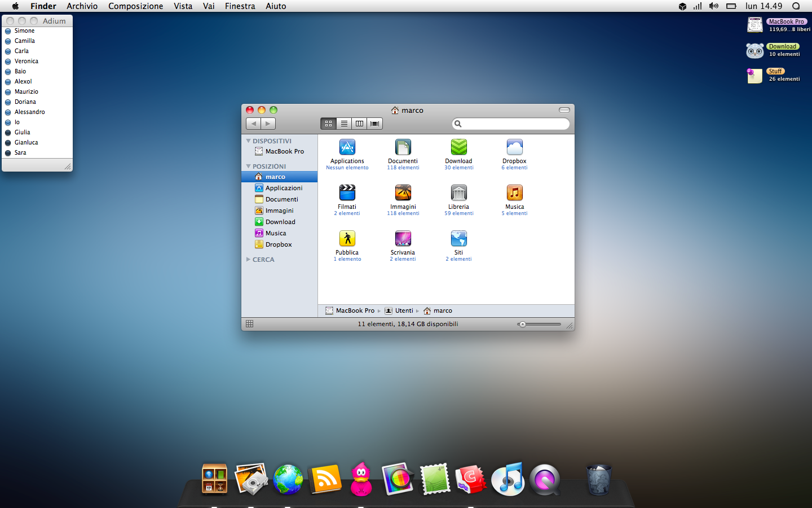Select Gianluca in Adium contact list

click(37, 143)
